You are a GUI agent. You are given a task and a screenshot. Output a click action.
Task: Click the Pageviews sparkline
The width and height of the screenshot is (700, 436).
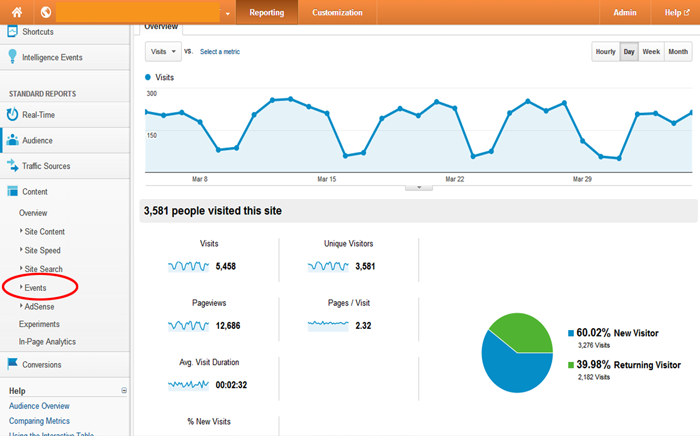188,326
